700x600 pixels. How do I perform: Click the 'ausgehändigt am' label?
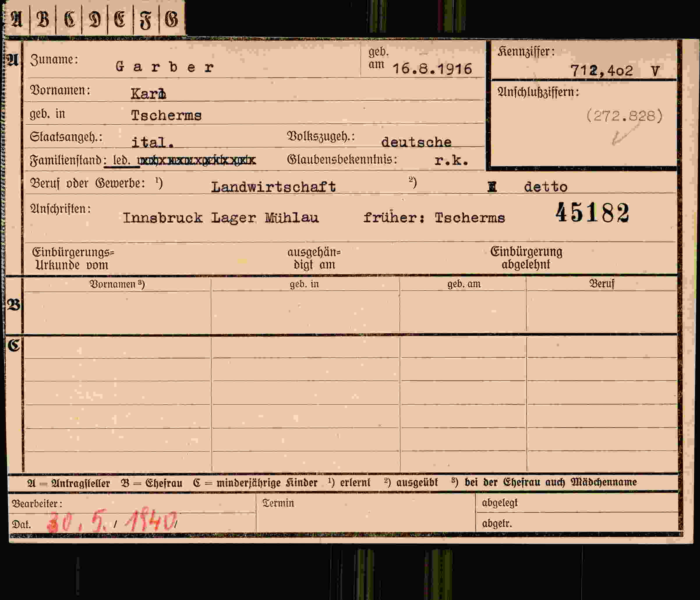314,258
